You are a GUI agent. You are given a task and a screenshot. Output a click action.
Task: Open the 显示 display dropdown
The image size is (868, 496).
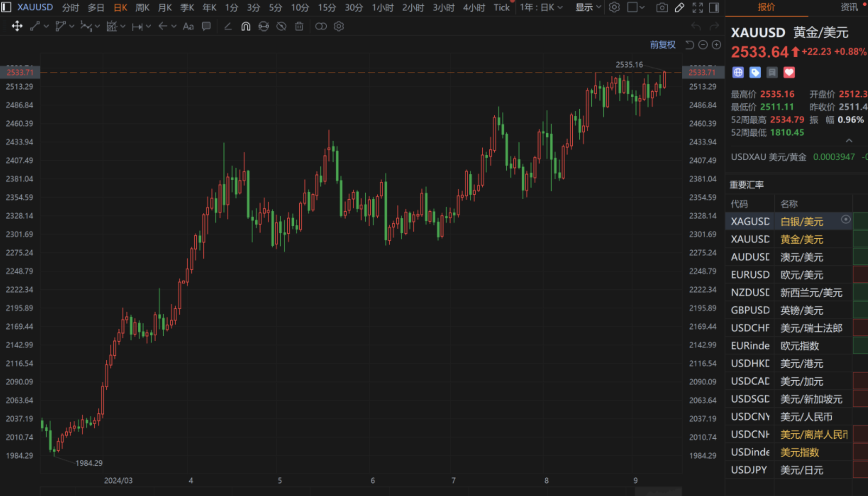588,8
